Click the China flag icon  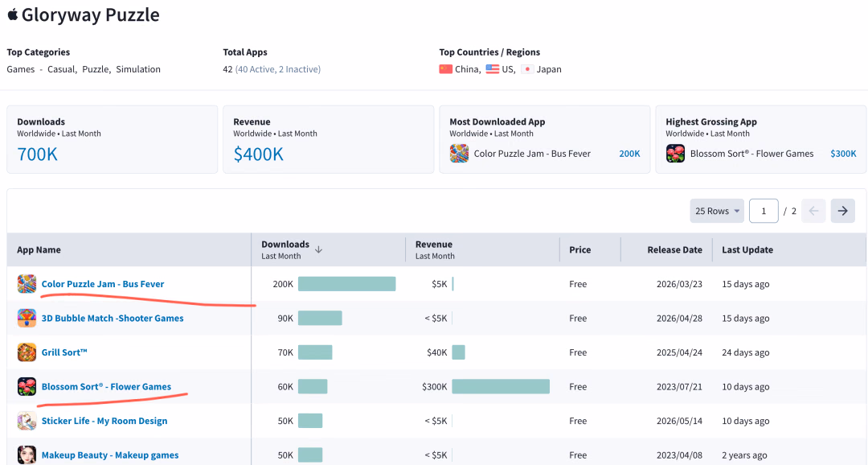(445, 69)
